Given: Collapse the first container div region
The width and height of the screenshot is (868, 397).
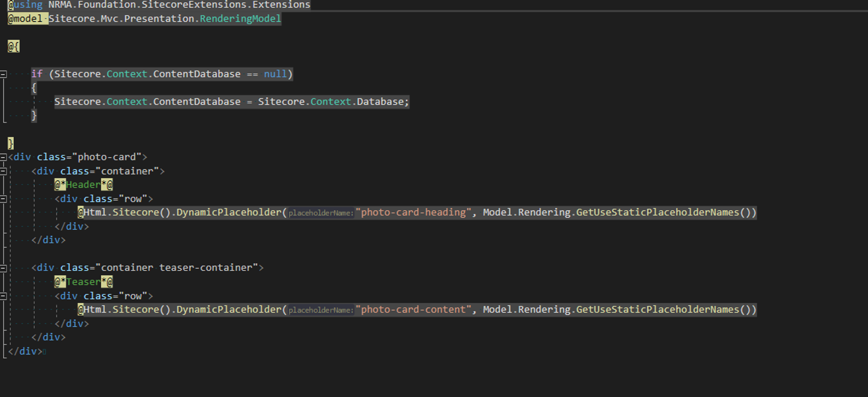Looking at the screenshot, I should (x=3, y=171).
